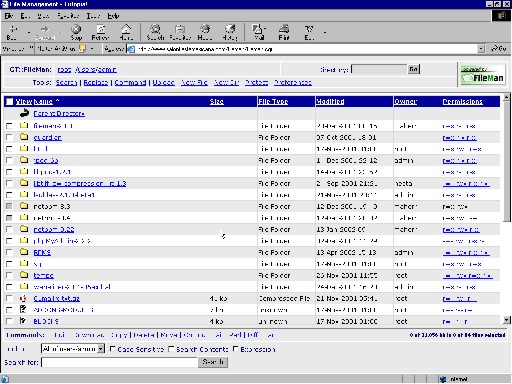Open the Help menu
This screenshot has height=384, width=512.
click(113, 16)
